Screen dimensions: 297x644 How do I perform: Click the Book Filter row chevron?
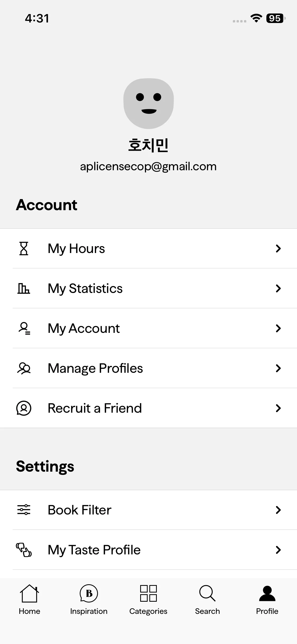click(x=278, y=510)
